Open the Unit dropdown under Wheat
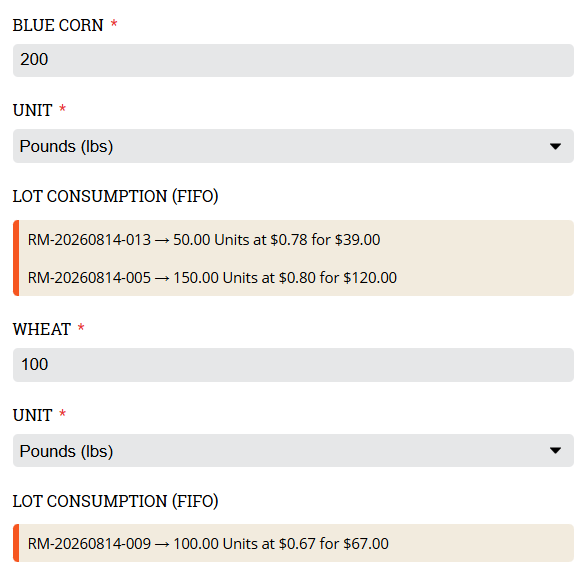The height and width of the screenshot is (577, 585). [293, 451]
